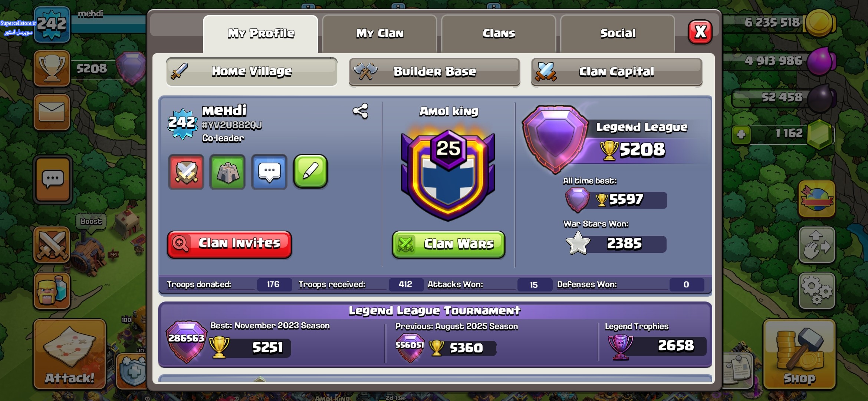
Task: Click the green pencil edit icon
Action: [310, 172]
